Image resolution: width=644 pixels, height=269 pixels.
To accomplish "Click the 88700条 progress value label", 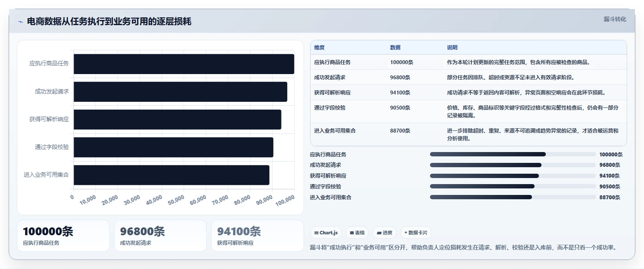I will (x=610, y=198).
